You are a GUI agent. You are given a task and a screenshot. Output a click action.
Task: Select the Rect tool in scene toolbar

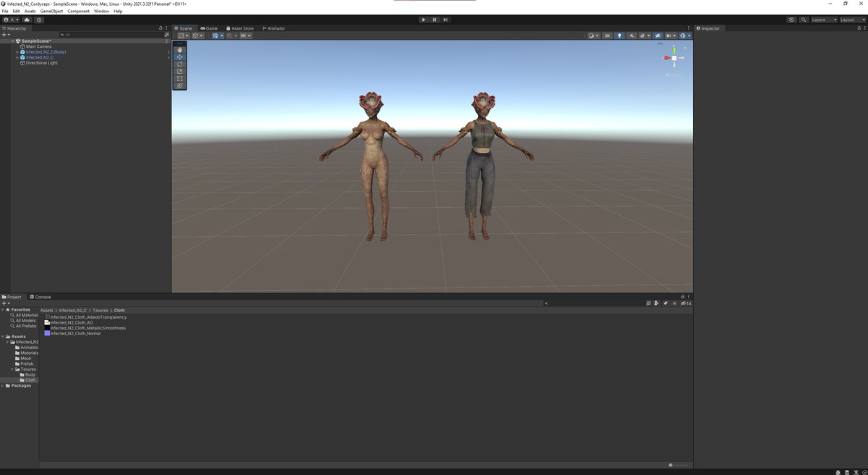click(180, 78)
